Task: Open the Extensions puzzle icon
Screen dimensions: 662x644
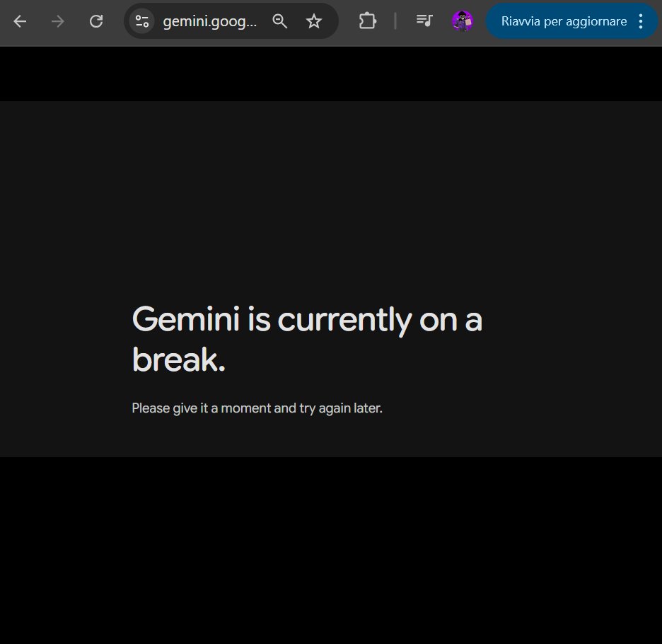Action: (368, 21)
